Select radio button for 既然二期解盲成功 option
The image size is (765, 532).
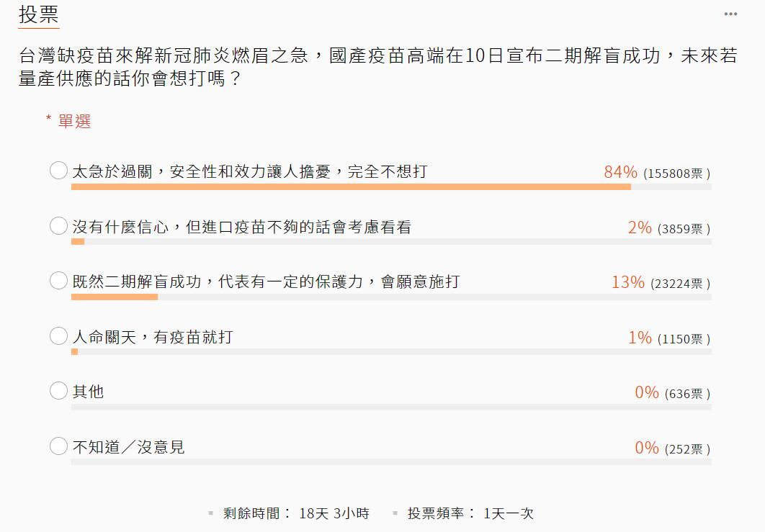coord(58,281)
